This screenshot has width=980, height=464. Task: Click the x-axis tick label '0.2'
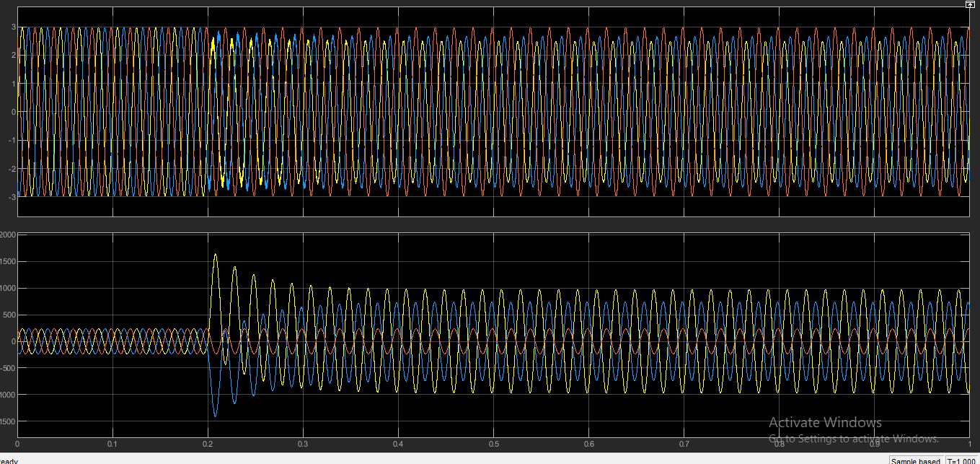pyautogui.click(x=208, y=443)
